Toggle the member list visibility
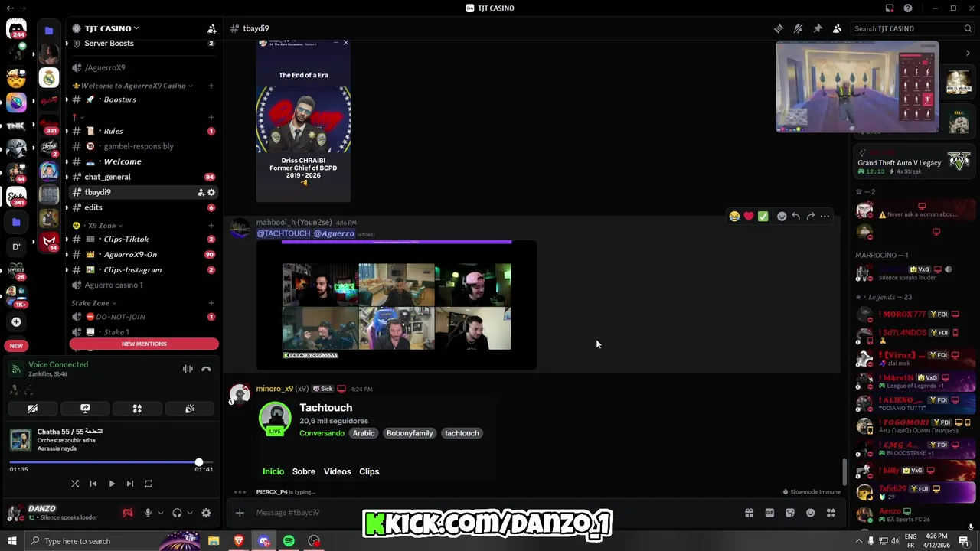 click(837, 28)
